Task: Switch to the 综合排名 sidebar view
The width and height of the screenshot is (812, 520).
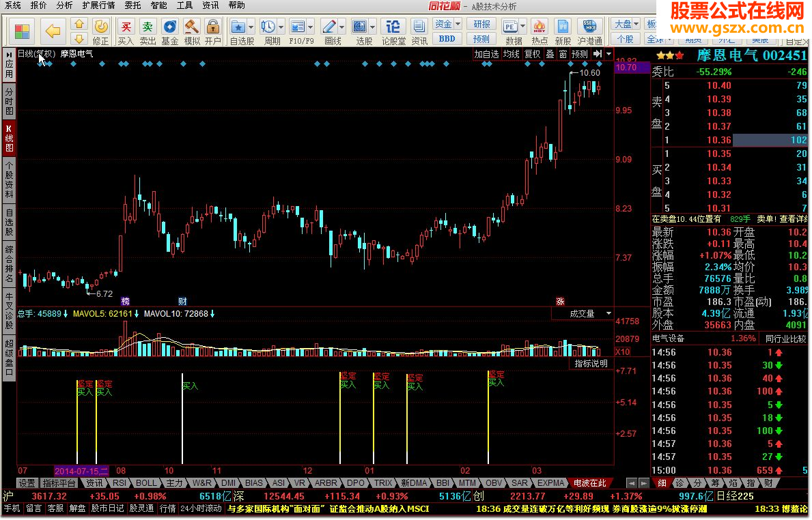Action: [x=10, y=264]
